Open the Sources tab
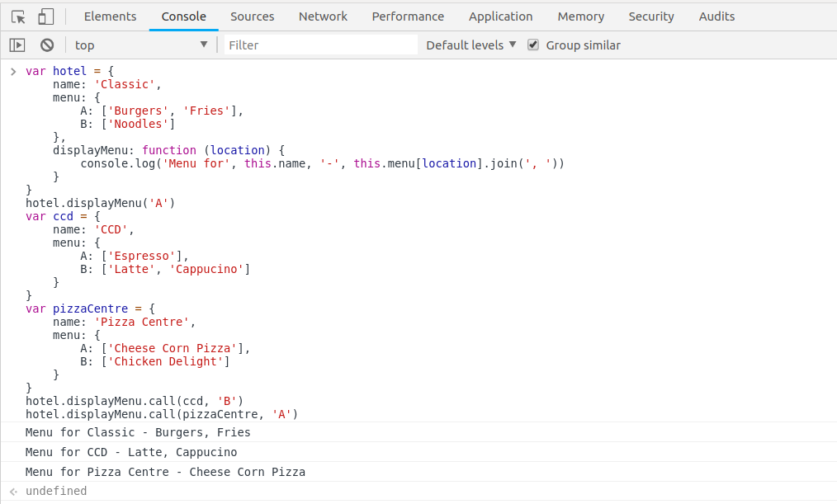This screenshot has width=837, height=504. 252,16
